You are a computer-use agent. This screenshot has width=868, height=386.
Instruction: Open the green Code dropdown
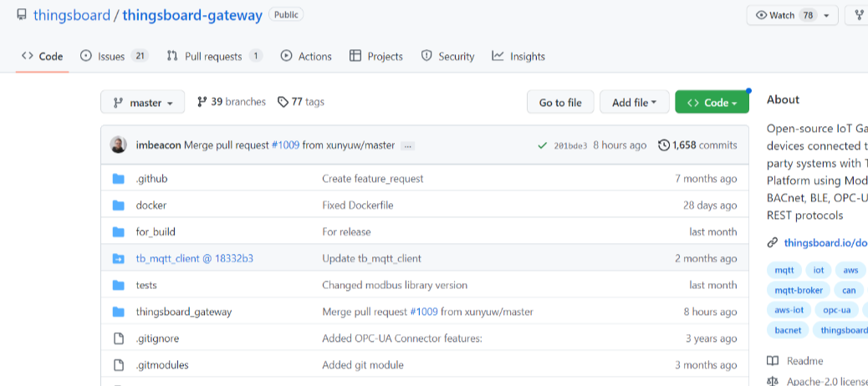coord(712,102)
